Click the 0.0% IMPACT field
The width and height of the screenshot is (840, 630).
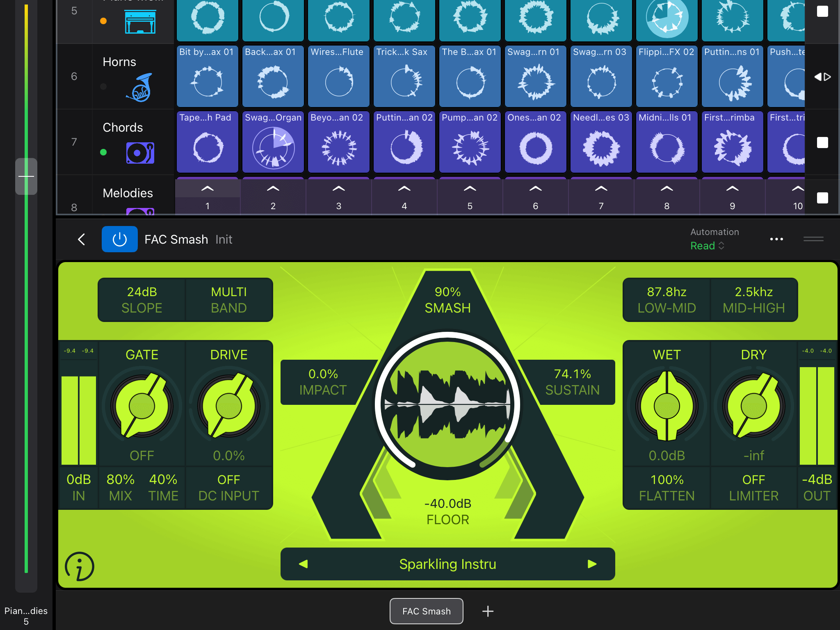[x=323, y=382]
